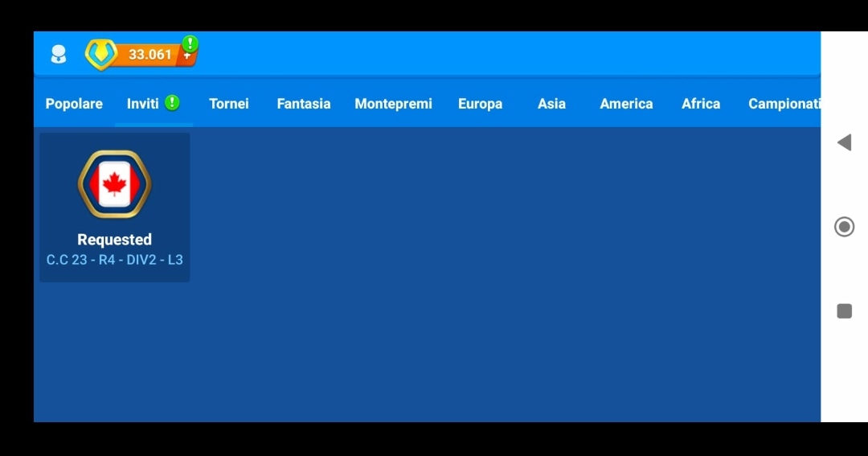
Task: Tap the green notification badge beside Inviti
Action: [x=172, y=103]
